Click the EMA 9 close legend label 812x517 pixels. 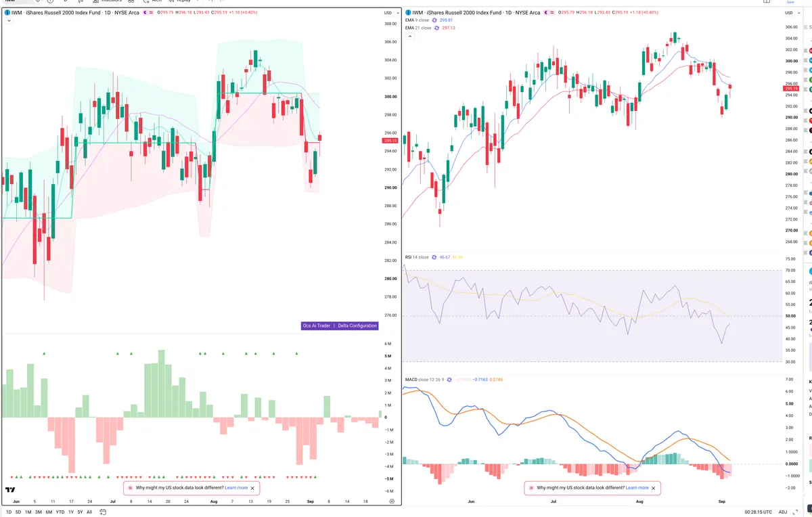417,20
